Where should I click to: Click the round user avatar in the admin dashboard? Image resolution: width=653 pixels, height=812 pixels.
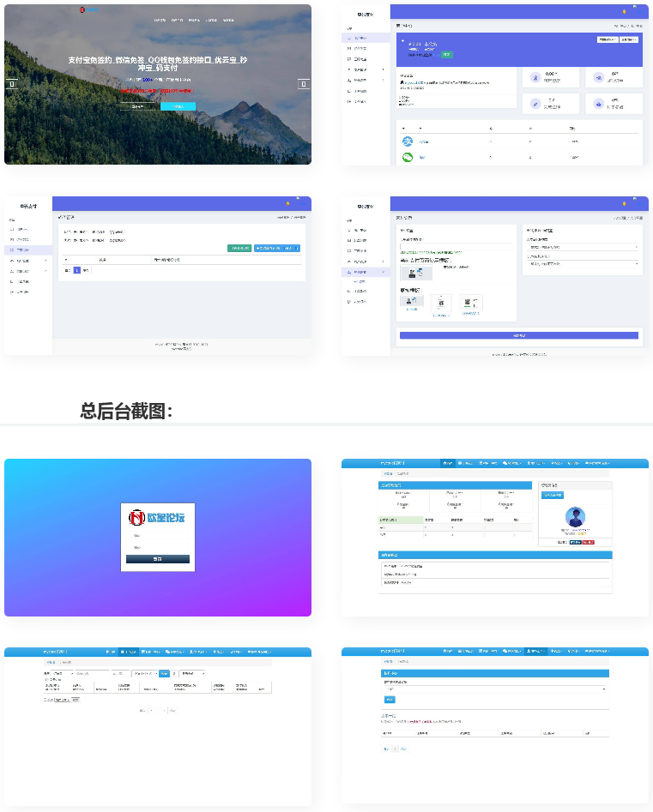click(575, 518)
